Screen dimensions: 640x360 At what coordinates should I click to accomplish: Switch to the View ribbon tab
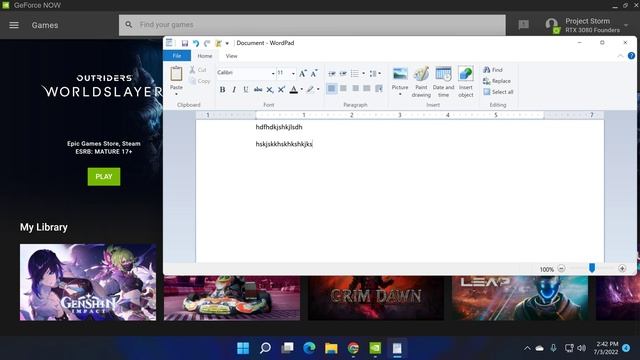pos(231,56)
